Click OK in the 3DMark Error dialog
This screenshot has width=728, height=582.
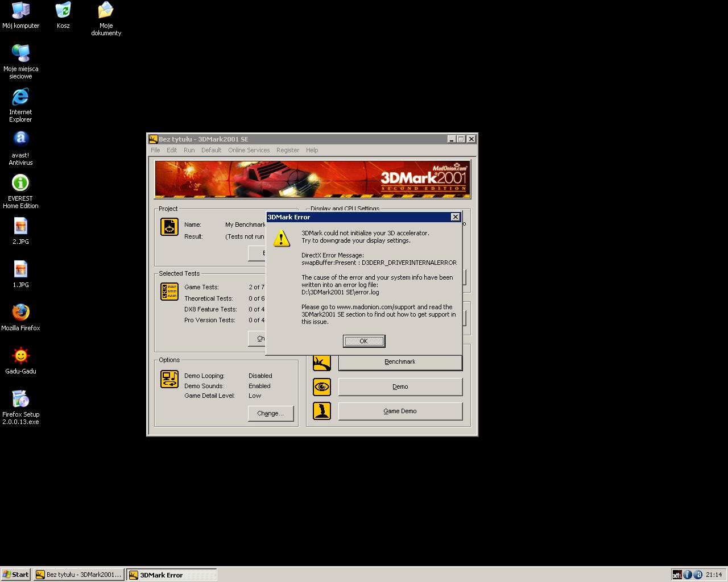click(364, 341)
